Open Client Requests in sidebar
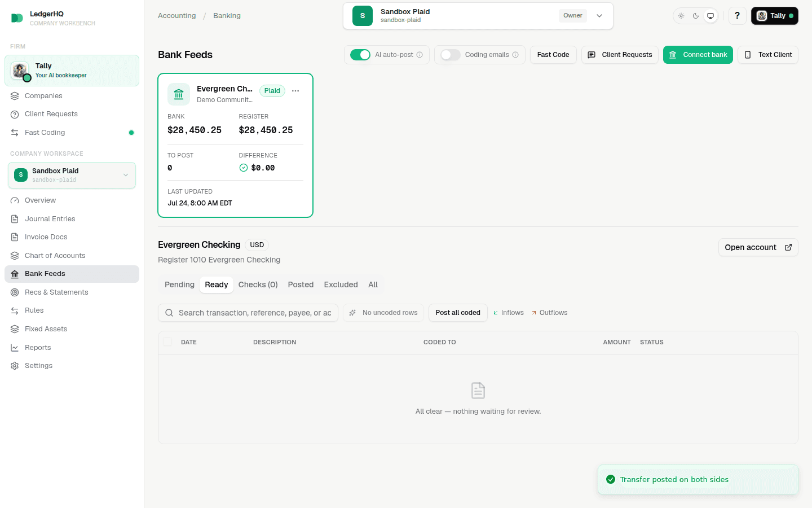812x508 pixels. (72, 114)
